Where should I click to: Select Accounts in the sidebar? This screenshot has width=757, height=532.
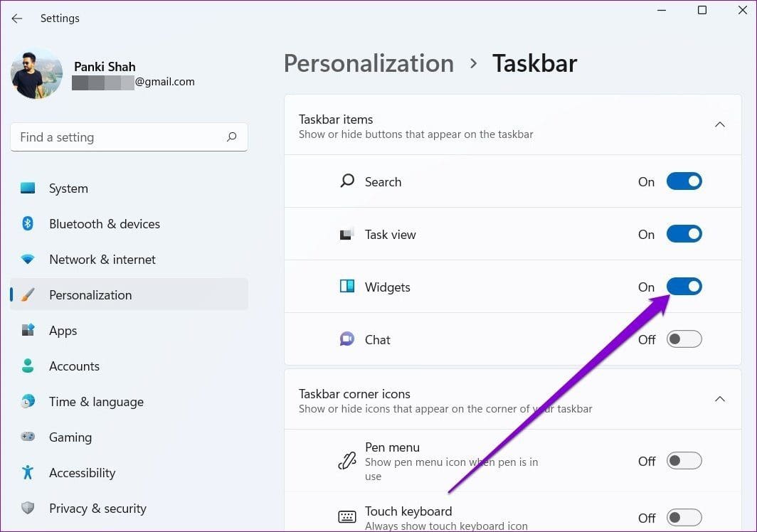(74, 366)
